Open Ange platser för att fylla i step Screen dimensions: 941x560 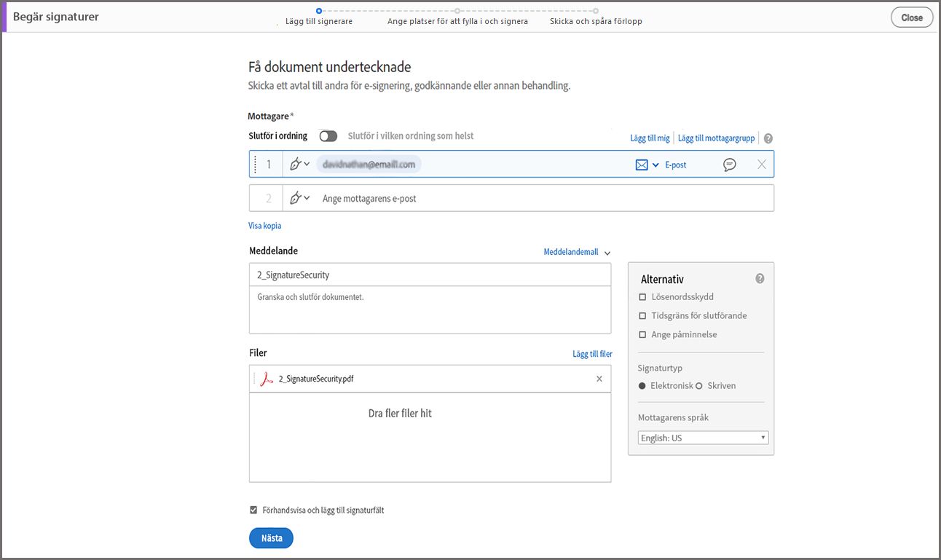pos(458,21)
